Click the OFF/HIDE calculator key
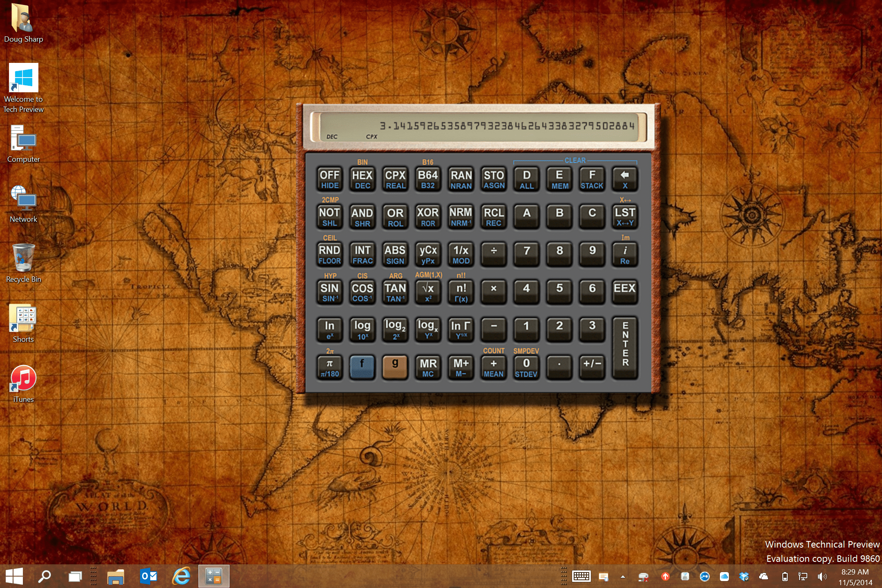The image size is (882, 588). [x=330, y=179]
